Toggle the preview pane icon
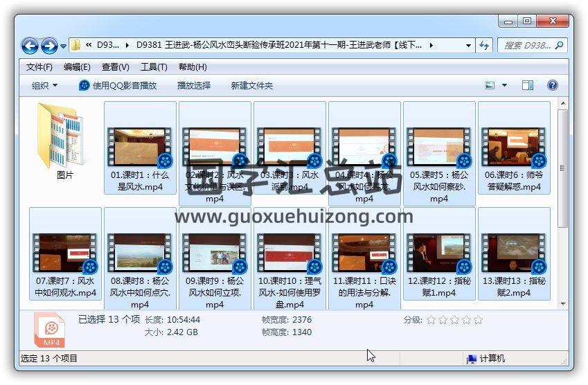The image size is (588, 385). (527, 85)
